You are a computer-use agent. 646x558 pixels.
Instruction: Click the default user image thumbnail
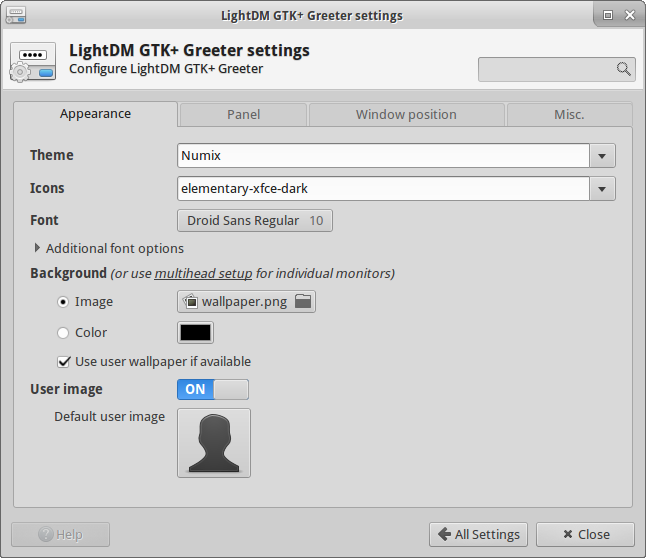(214, 443)
